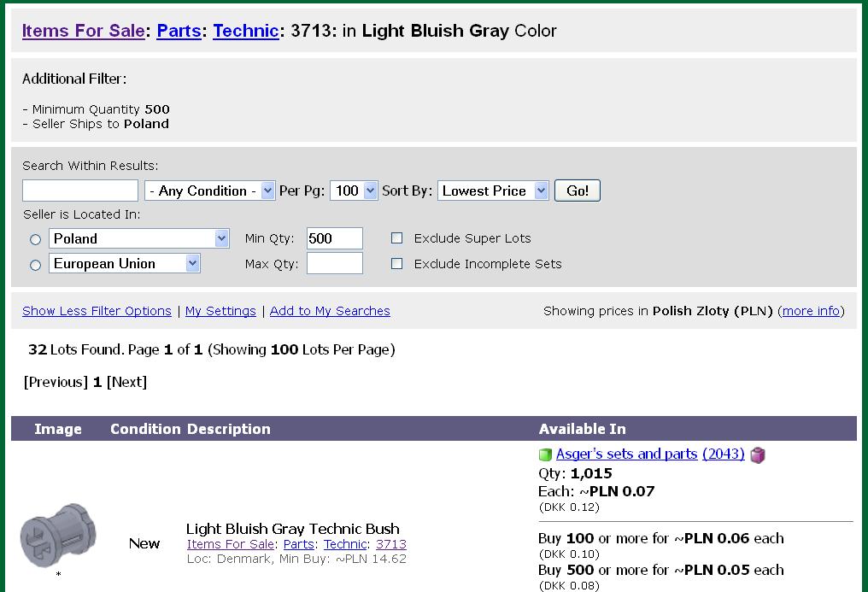
Task: Click the Technic Bush part image
Action: (x=58, y=535)
